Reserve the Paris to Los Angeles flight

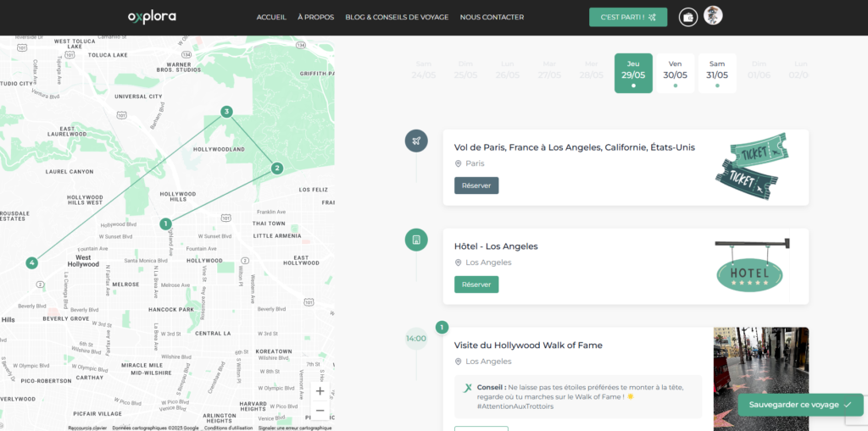476,185
